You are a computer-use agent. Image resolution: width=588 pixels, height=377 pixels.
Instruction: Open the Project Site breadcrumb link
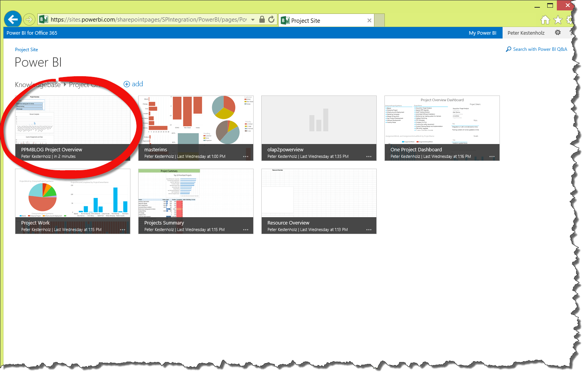(27, 50)
